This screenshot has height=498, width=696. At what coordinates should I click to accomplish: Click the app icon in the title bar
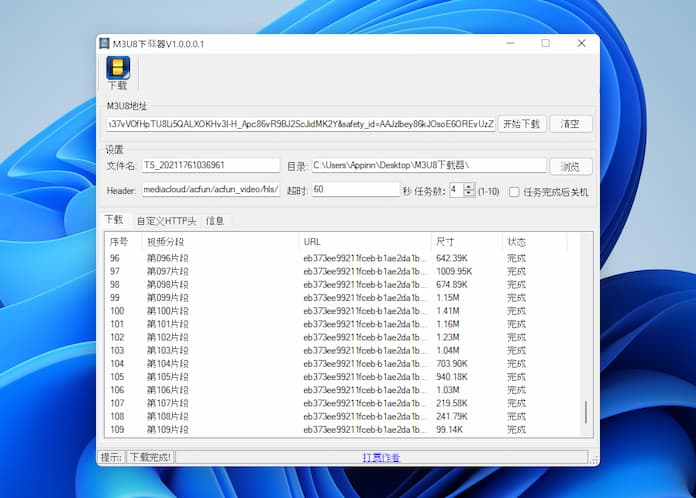pyautogui.click(x=103, y=44)
